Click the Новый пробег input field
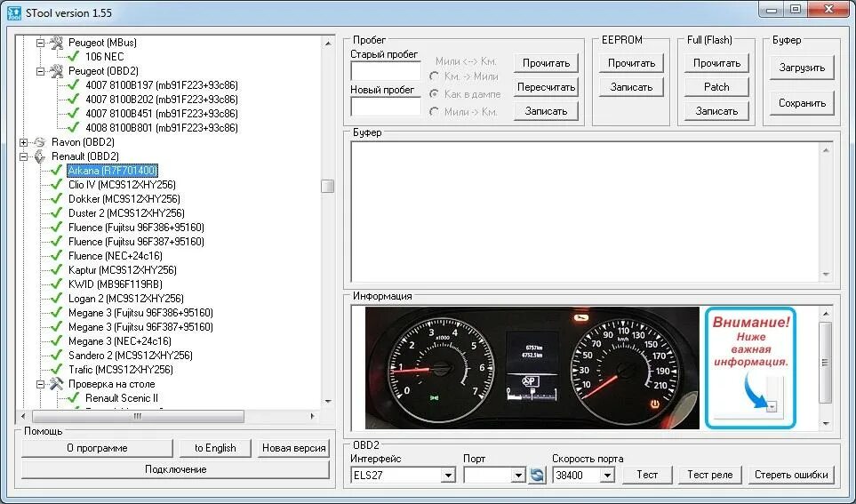The height and width of the screenshot is (504, 856). point(386,107)
